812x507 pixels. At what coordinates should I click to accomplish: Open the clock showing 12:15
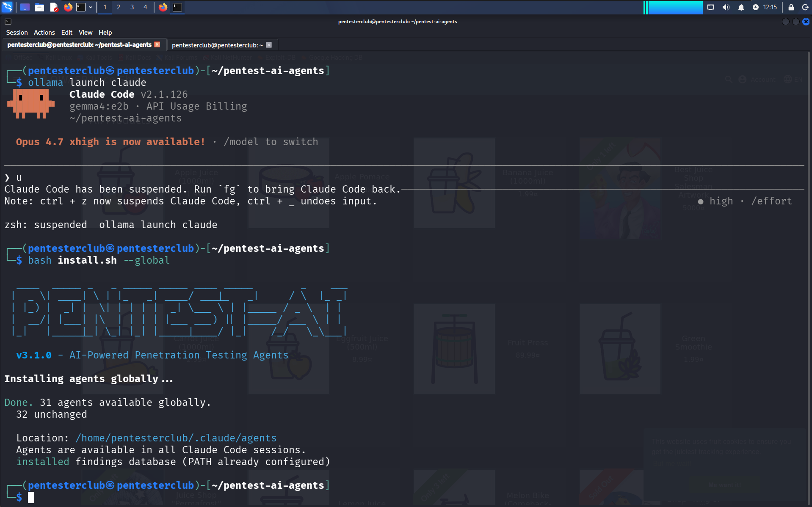pyautogui.click(x=770, y=7)
